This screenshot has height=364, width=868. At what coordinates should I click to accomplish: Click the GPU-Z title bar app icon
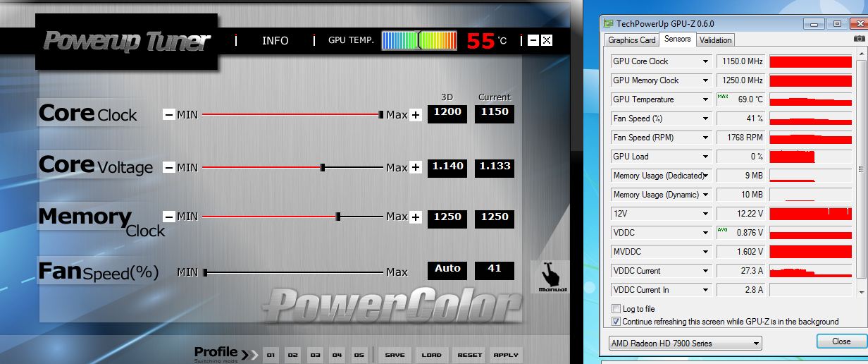point(609,23)
